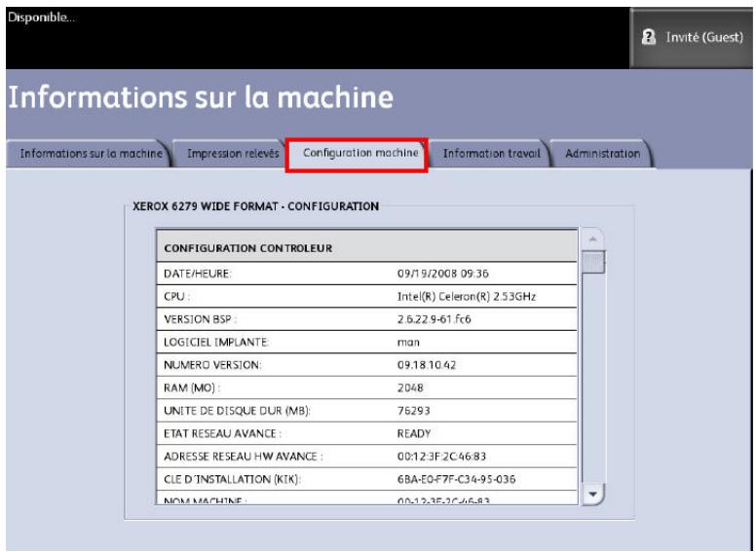Click the Intel(R) Celeron(R) 2.53GHz value
756x552 pixels.
click(x=467, y=296)
